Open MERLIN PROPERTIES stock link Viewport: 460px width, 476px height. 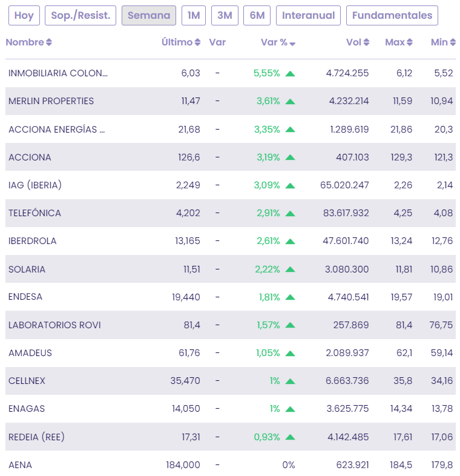click(x=51, y=101)
